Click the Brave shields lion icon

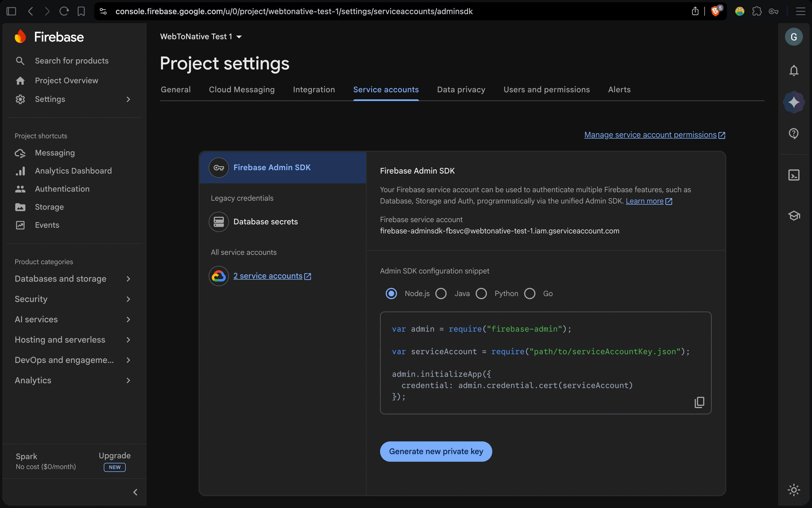715,11
